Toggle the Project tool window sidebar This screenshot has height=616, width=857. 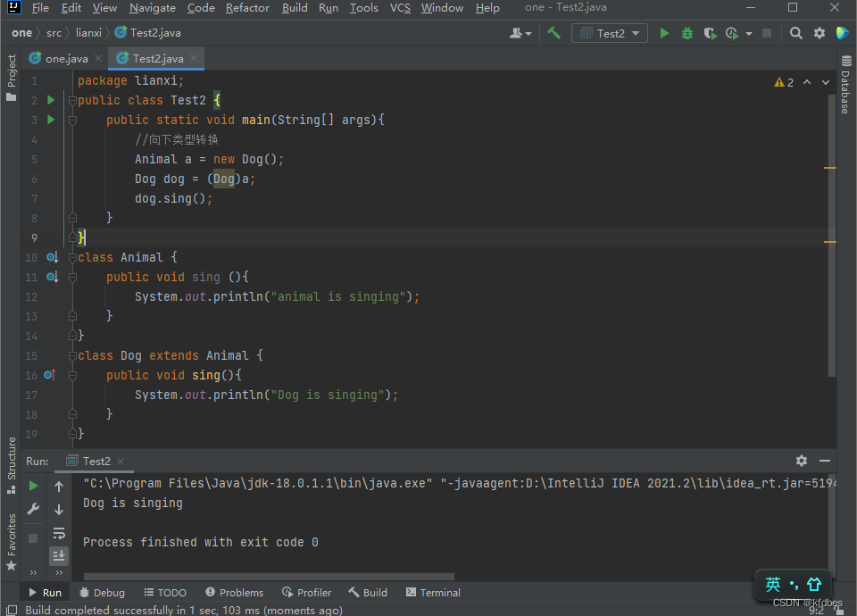point(12,77)
